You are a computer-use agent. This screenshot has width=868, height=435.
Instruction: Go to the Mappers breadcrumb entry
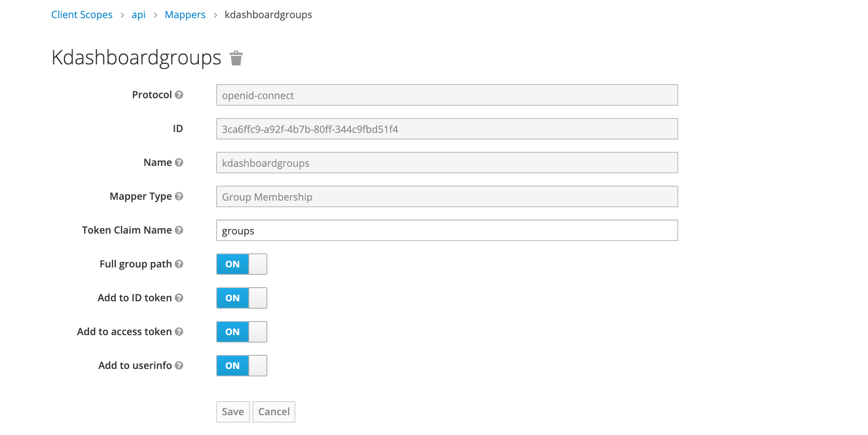(x=185, y=14)
